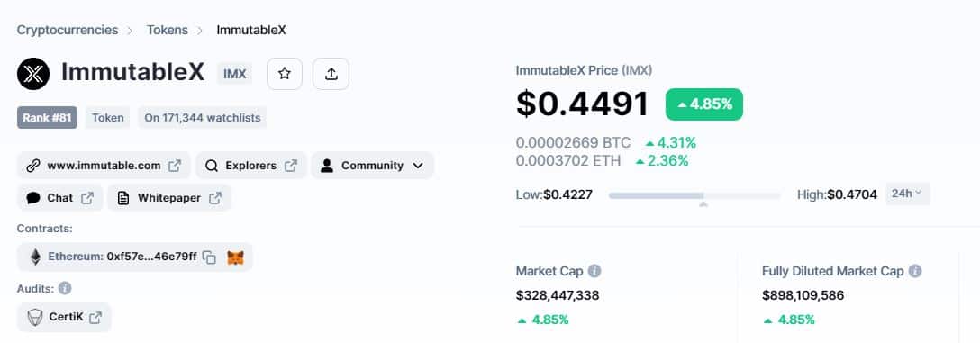Viewport: 980px width, 343px height.
Task: Open Fully Diluted Market Cap info icon
Action: coord(915,271)
